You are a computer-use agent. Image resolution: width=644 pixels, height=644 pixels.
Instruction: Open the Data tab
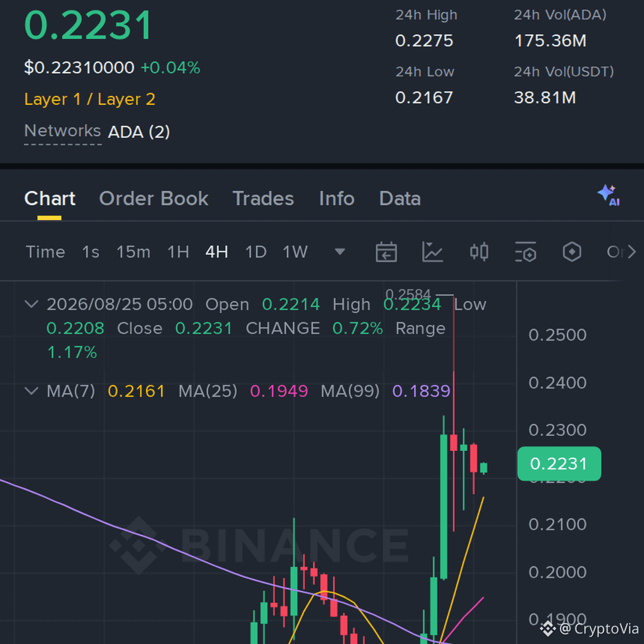click(400, 199)
